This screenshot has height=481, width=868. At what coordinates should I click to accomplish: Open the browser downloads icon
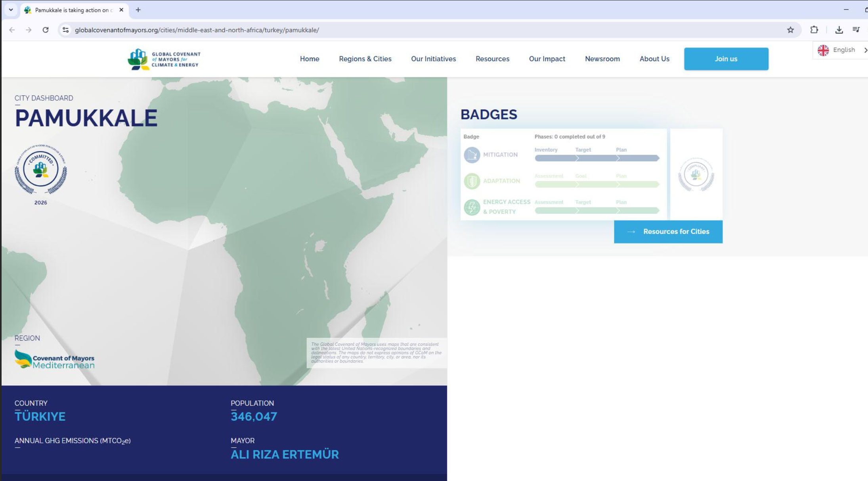[839, 30]
